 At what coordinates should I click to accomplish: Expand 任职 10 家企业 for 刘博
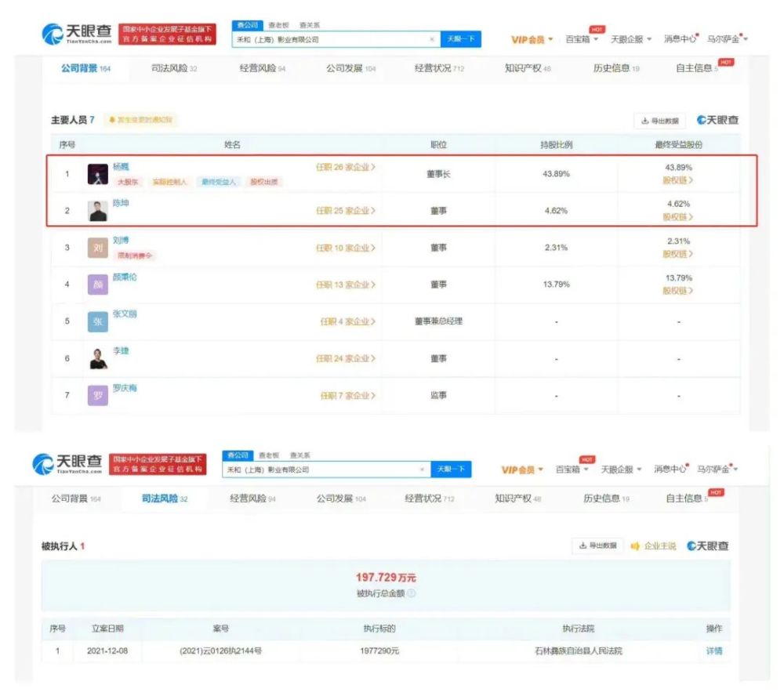(x=346, y=248)
